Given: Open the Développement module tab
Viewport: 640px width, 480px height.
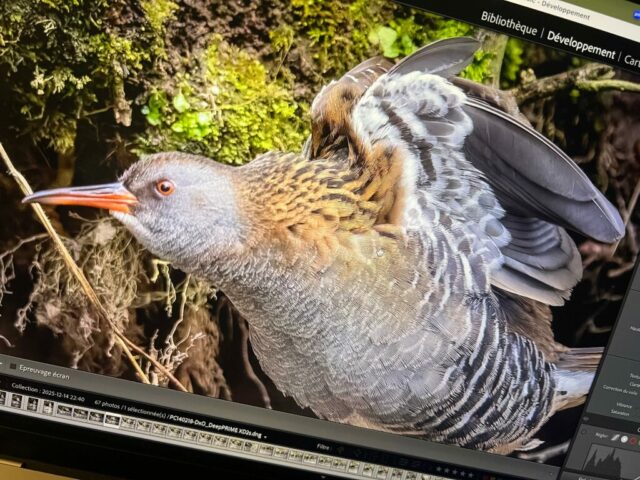Looking at the screenshot, I should 581,47.
